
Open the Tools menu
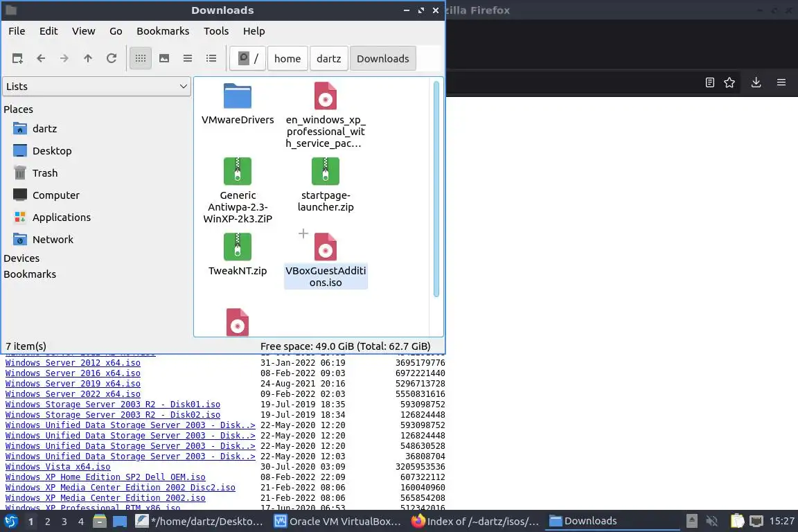[216, 31]
